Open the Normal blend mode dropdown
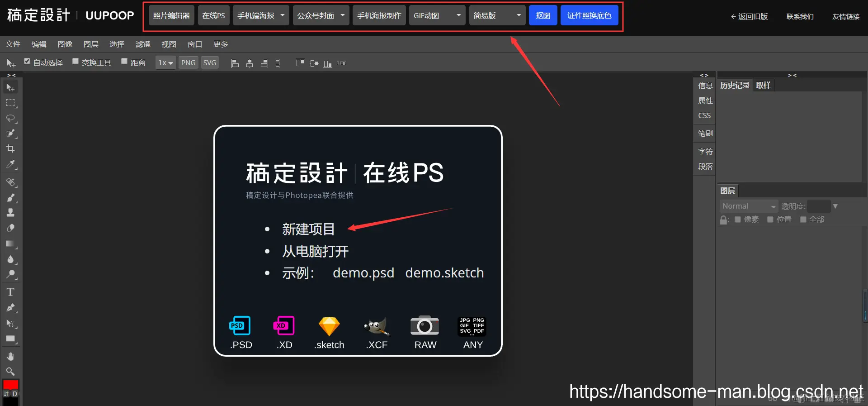The width and height of the screenshot is (868, 406). 749,206
